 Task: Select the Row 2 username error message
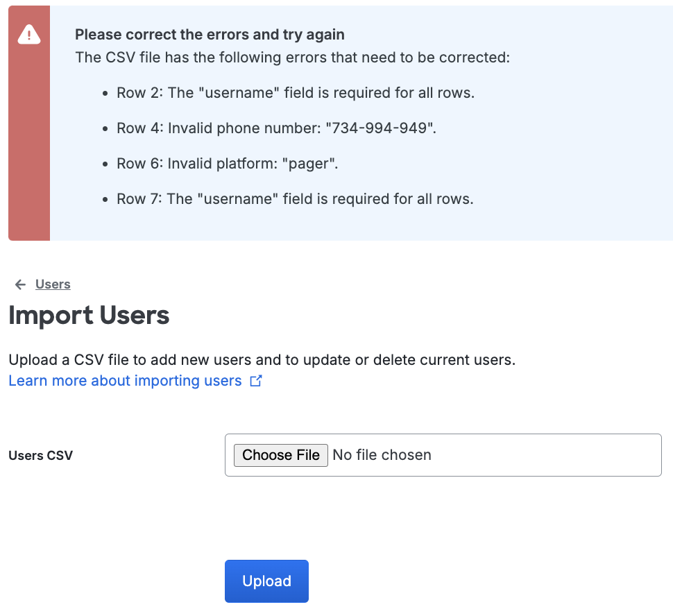(295, 92)
